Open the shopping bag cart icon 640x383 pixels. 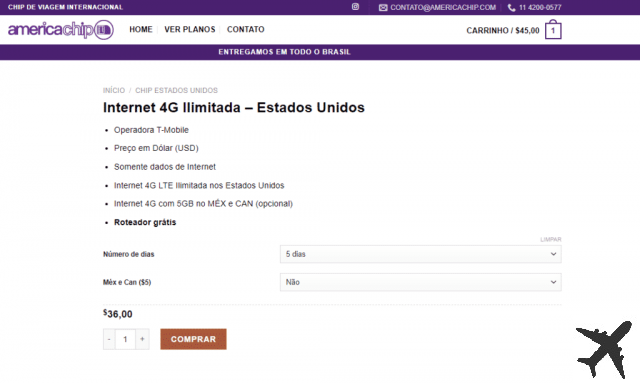click(x=553, y=29)
